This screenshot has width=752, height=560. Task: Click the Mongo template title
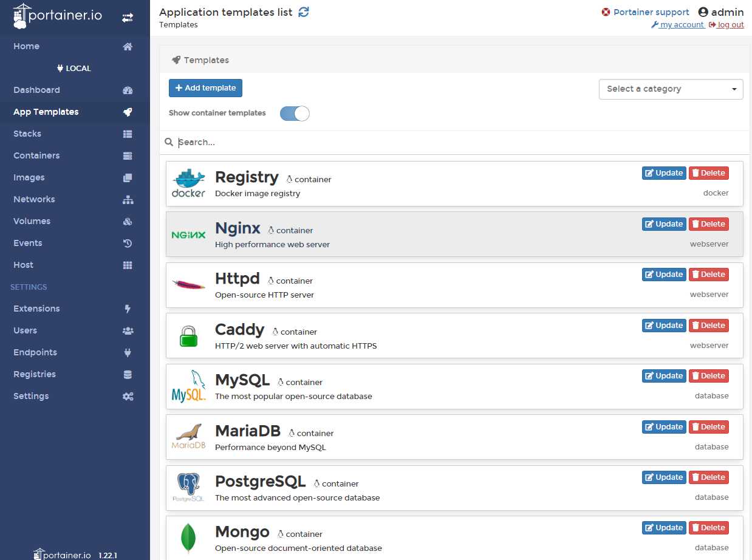pos(242,532)
